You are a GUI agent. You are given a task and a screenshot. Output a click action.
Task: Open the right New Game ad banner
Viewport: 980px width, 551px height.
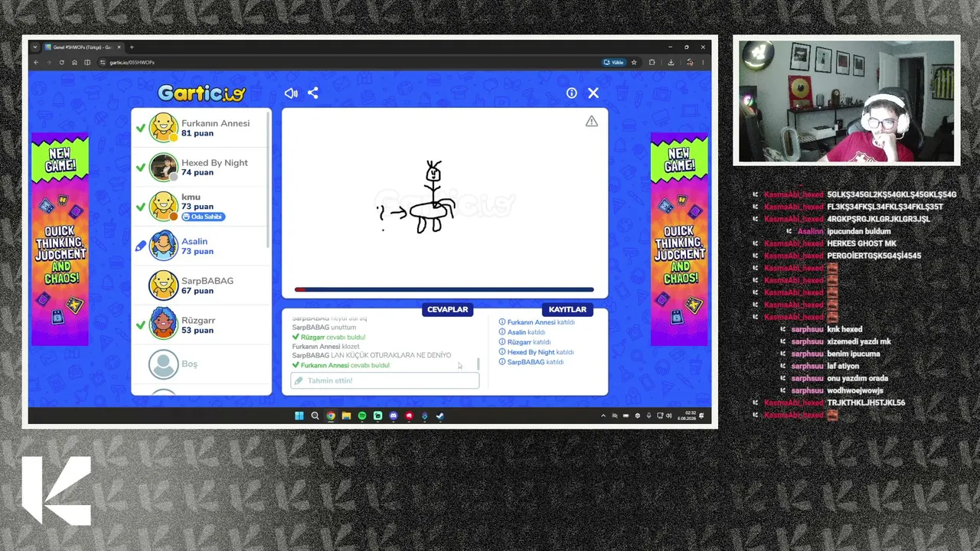tap(679, 239)
